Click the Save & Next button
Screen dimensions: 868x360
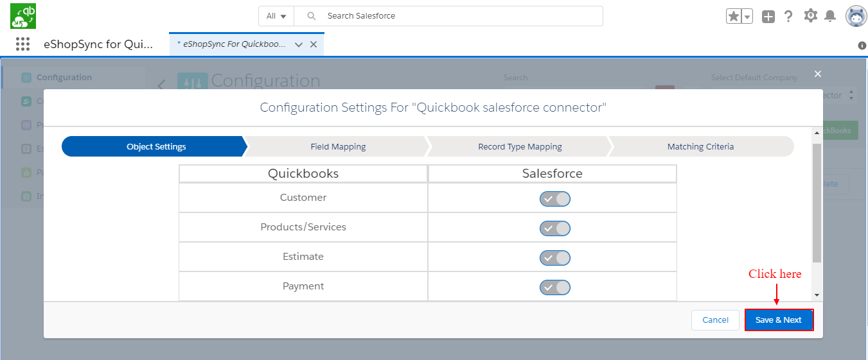pos(779,320)
